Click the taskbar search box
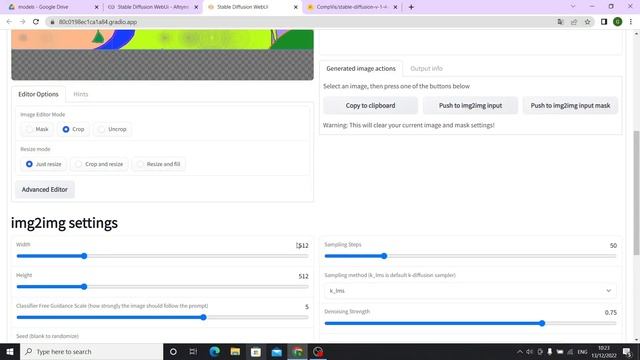640x360 pixels. (x=91, y=351)
